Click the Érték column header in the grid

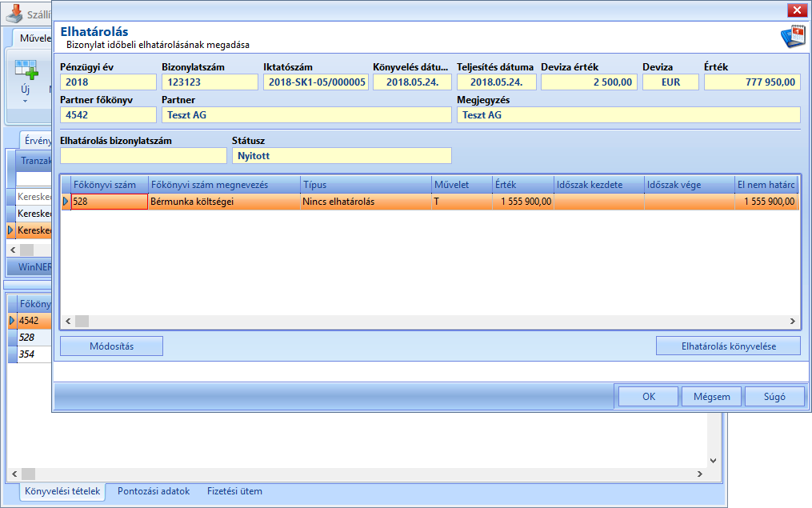(523, 185)
